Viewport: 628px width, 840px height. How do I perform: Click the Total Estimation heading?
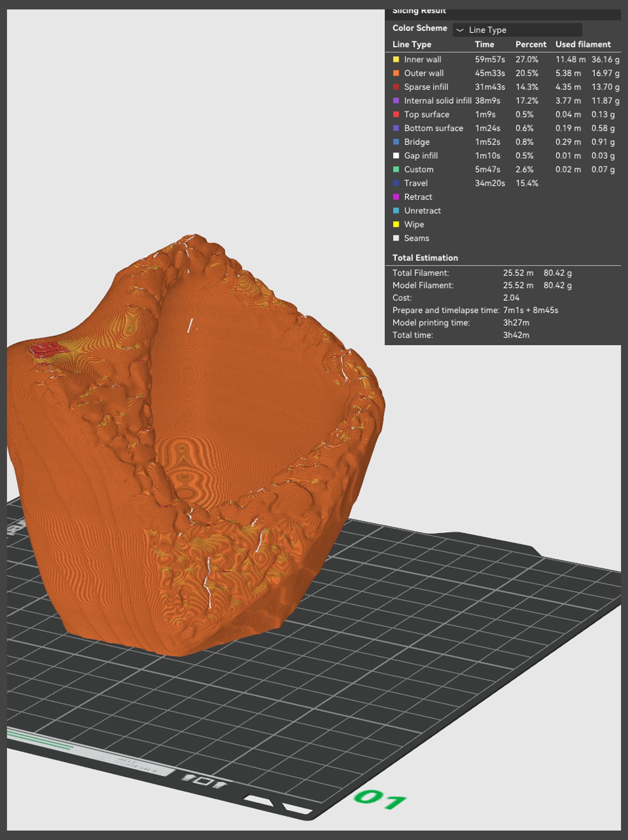coord(425,258)
